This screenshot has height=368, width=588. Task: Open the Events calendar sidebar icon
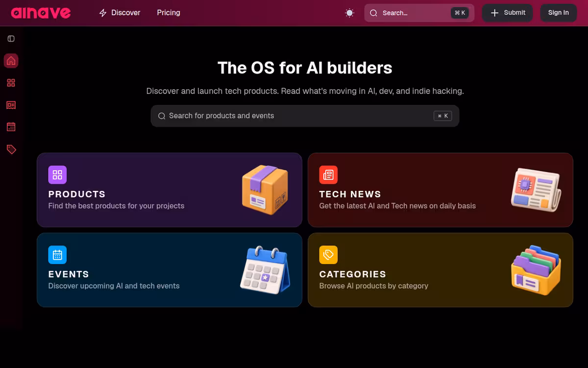coord(11,127)
